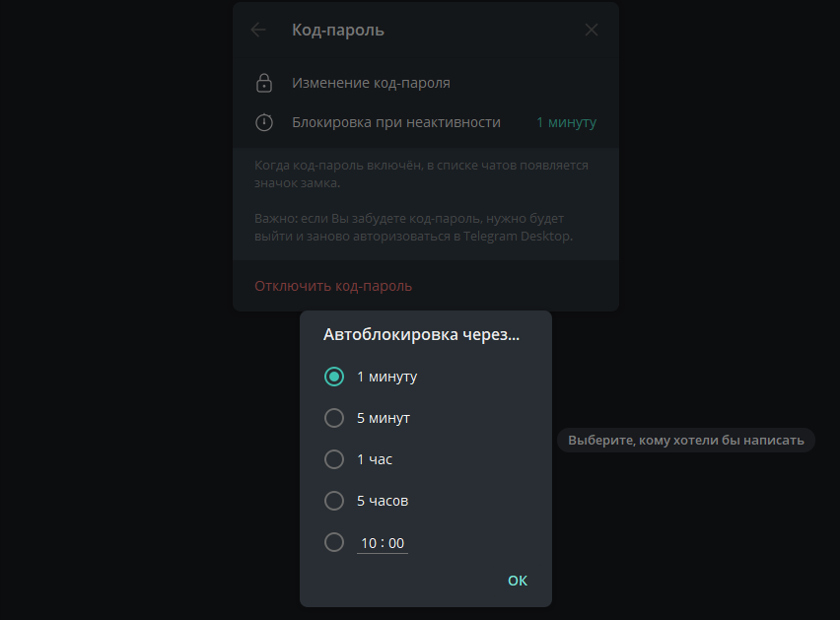Close the Код-пароль settings panel
The width and height of the screenshot is (840, 620).
click(x=592, y=30)
